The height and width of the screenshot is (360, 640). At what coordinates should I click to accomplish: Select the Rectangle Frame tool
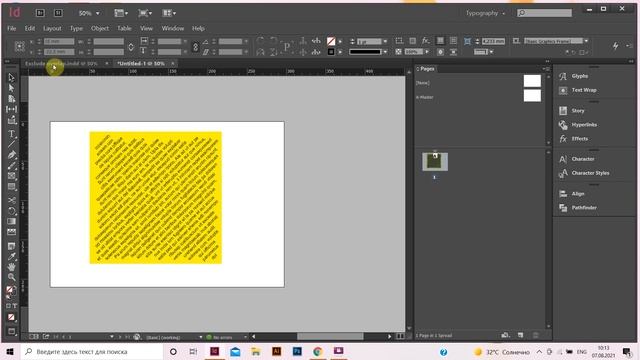(x=11, y=176)
